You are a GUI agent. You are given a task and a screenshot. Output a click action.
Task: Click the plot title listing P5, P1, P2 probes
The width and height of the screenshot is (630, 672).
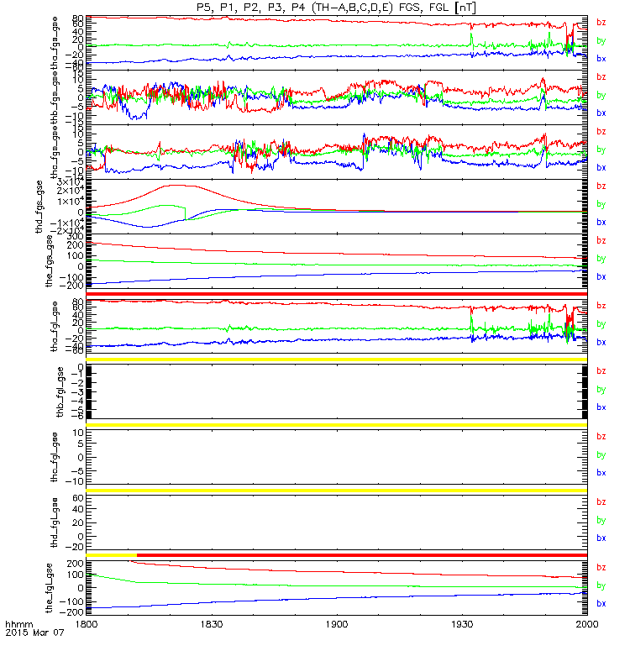[x=336, y=8]
